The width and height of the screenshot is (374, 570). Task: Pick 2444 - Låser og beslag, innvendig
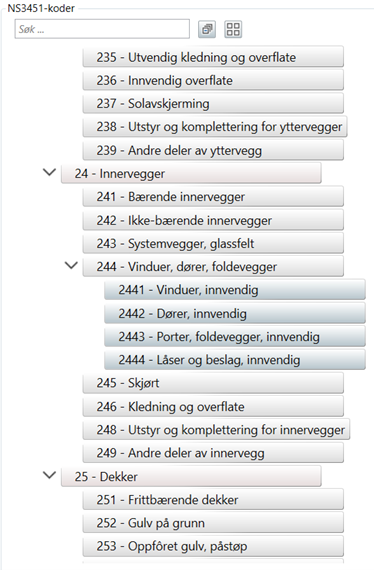[x=235, y=360]
